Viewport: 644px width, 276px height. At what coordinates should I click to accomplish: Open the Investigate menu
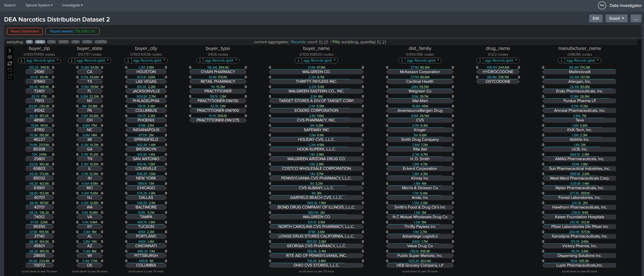click(72, 5)
